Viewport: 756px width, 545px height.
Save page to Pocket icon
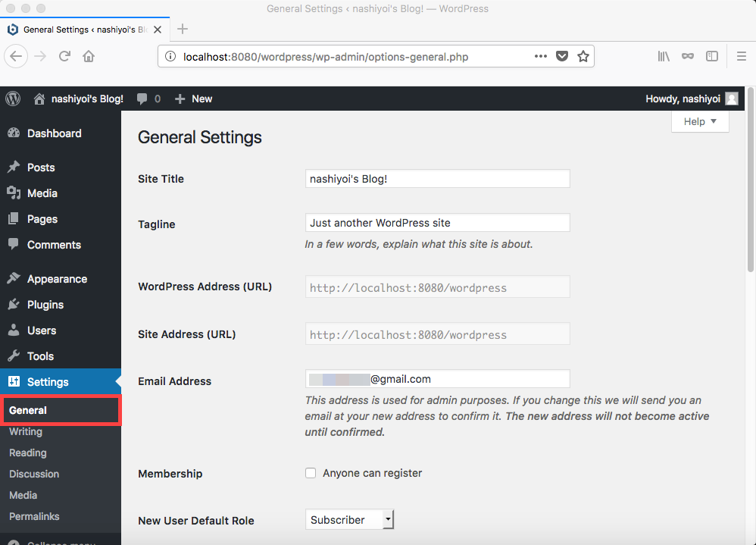562,56
